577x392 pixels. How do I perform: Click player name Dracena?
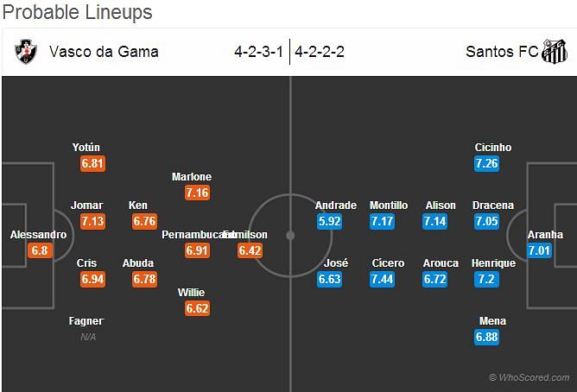(493, 205)
